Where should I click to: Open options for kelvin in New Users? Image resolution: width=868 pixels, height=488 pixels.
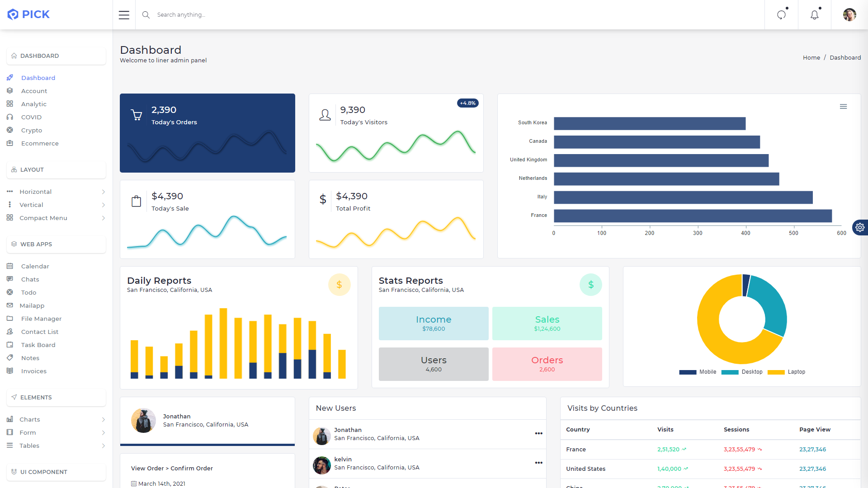point(538,463)
